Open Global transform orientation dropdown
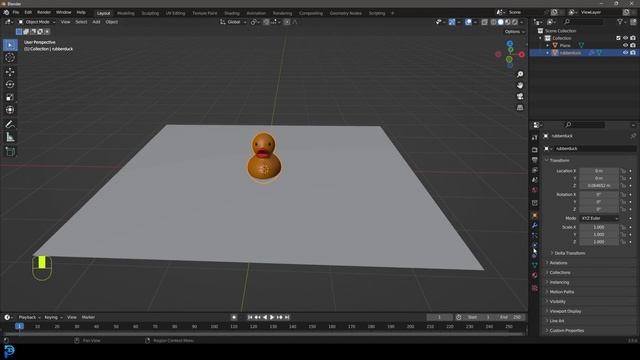This screenshot has width=640, height=360. pos(233,22)
